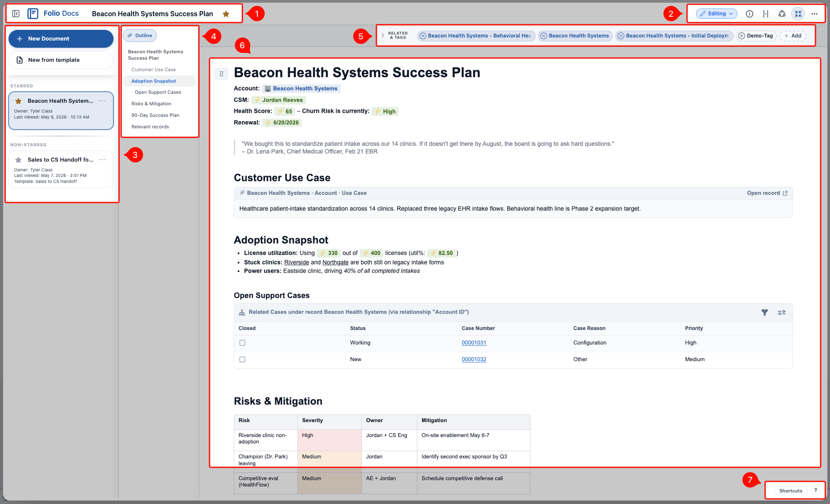Unstar document via title bar star
830x504 pixels.
(226, 14)
